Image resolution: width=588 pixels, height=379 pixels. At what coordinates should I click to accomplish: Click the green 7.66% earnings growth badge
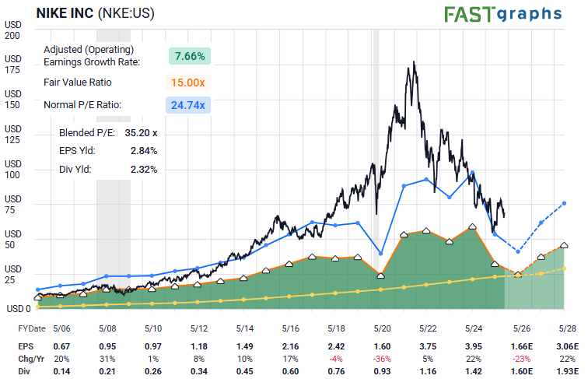(190, 56)
